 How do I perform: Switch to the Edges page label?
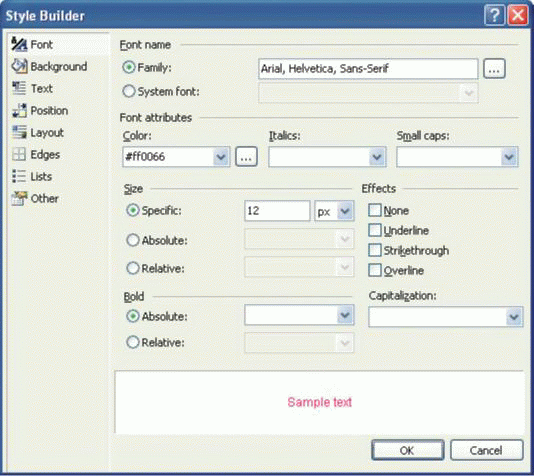coord(45,155)
